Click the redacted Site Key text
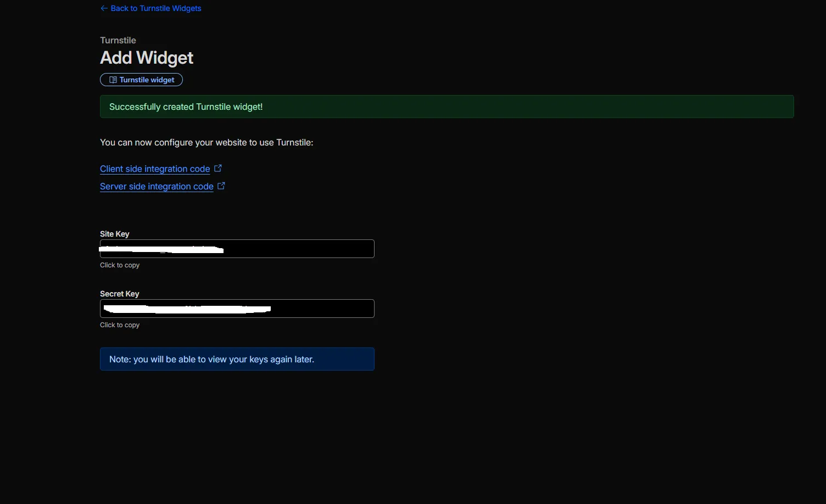 (162, 249)
